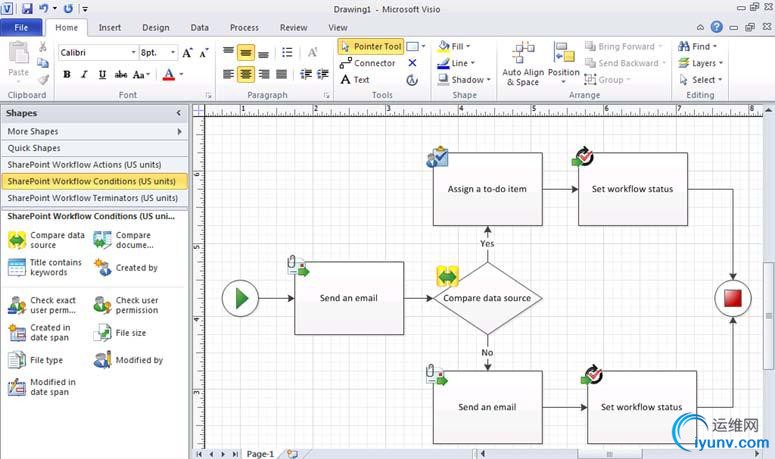Image resolution: width=775 pixels, height=459 pixels.
Task: Toggle Align Top vertical alignment
Action: pos(228,51)
